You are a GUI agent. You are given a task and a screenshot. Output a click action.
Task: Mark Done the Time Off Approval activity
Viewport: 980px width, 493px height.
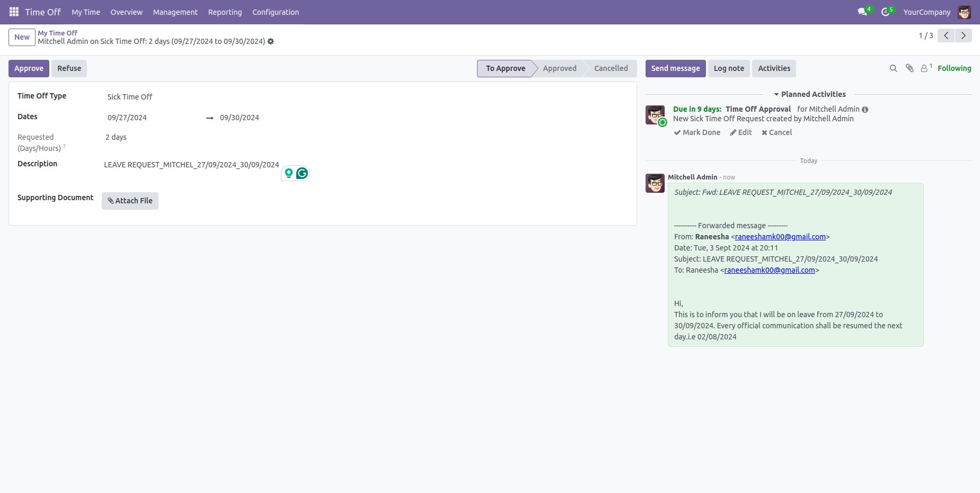point(697,132)
